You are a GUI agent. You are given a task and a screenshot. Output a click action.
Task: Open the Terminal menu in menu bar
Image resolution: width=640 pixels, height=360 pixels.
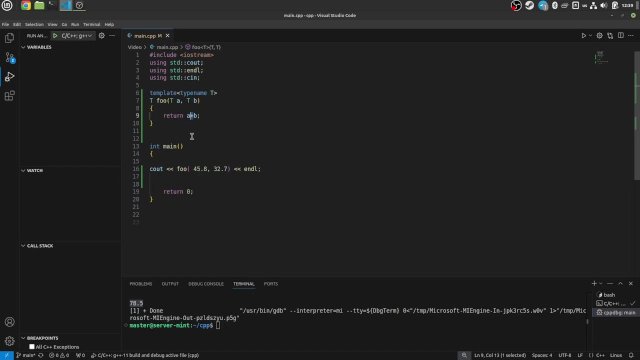pos(91,24)
